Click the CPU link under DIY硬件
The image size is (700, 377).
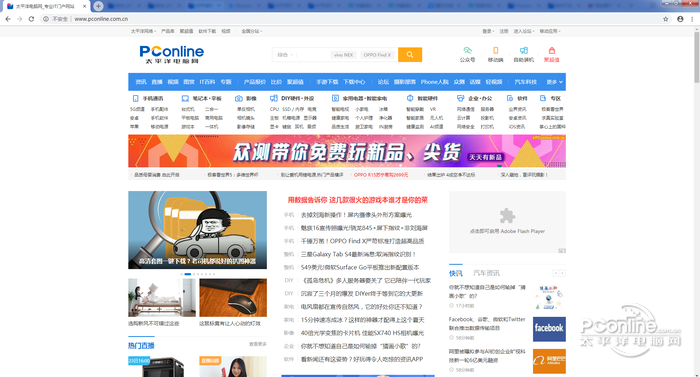[x=274, y=109]
